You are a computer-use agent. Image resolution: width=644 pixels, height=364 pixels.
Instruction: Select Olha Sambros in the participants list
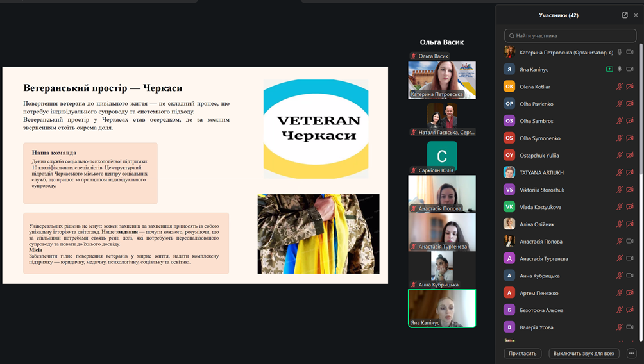[536, 121]
